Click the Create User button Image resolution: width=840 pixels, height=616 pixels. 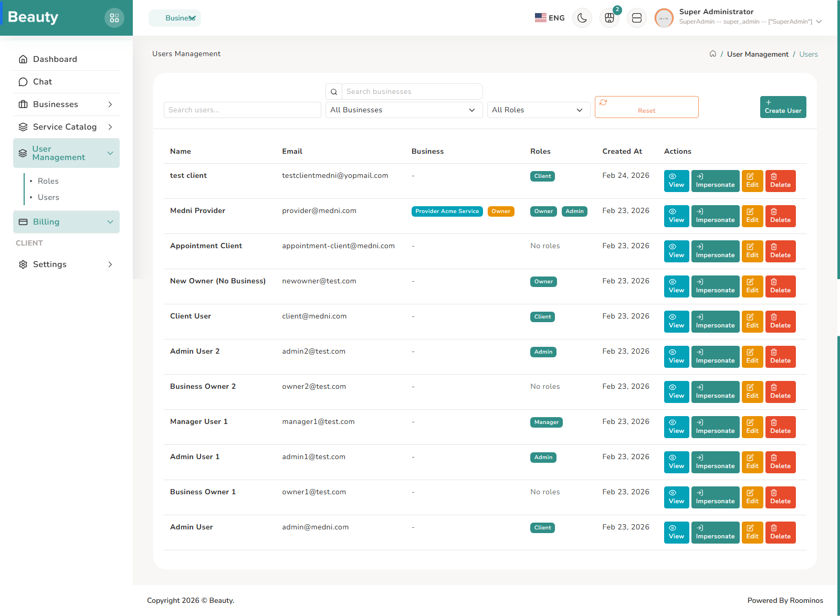click(783, 107)
